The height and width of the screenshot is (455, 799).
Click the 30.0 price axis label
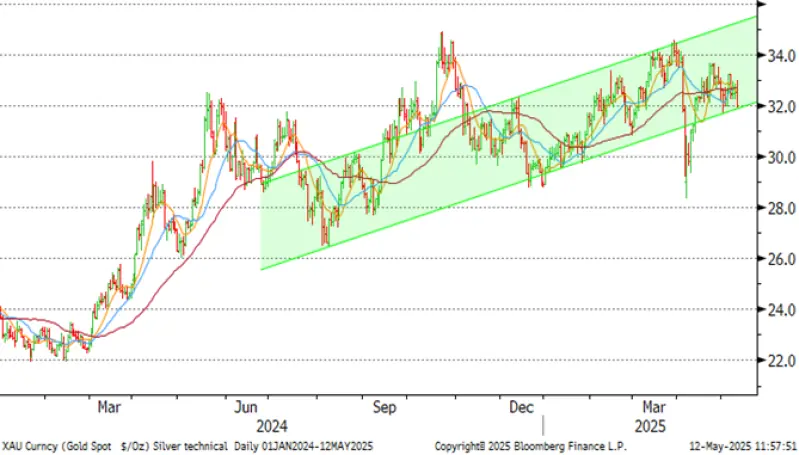tap(782, 157)
